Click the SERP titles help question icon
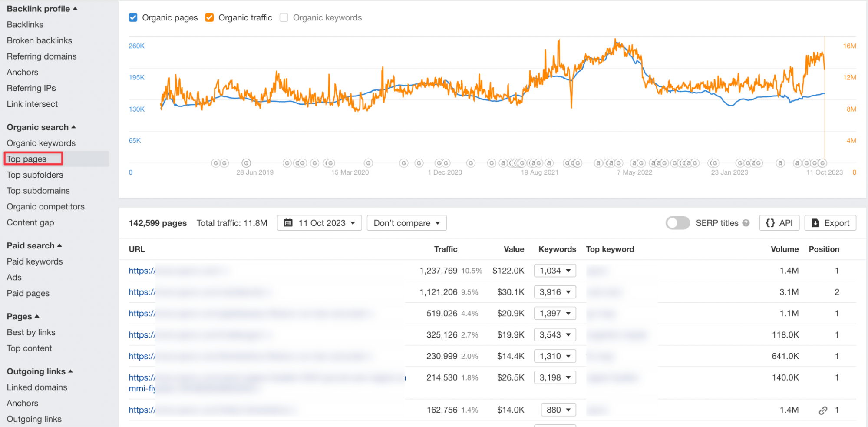Image resolution: width=868 pixels, height=427 pixels. tap(746, 223)
